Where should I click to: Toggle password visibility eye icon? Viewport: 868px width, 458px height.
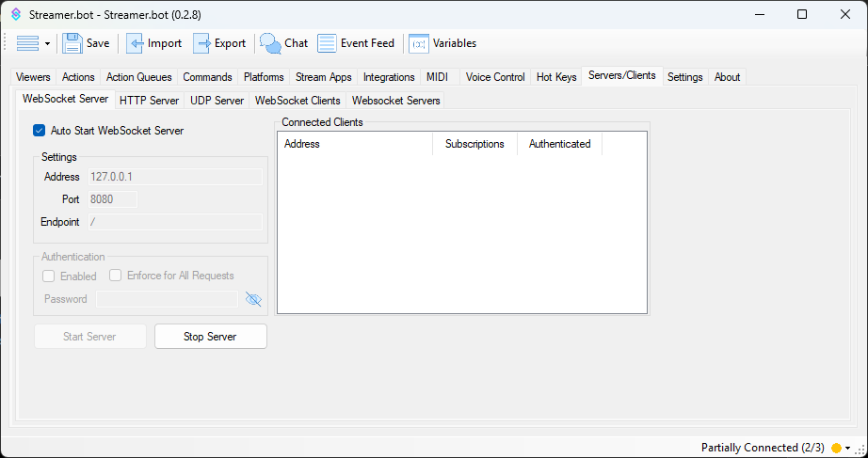(x=253, y=299)
